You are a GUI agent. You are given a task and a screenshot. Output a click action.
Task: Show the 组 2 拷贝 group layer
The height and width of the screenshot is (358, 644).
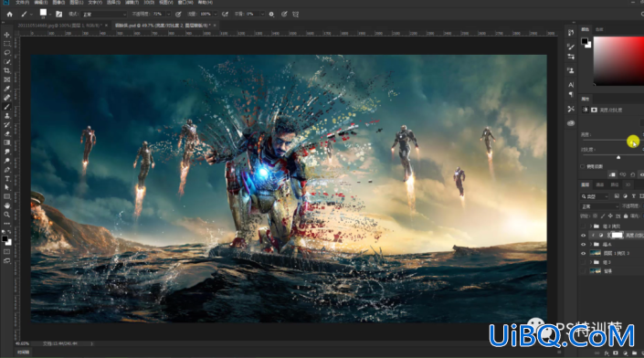583,226
